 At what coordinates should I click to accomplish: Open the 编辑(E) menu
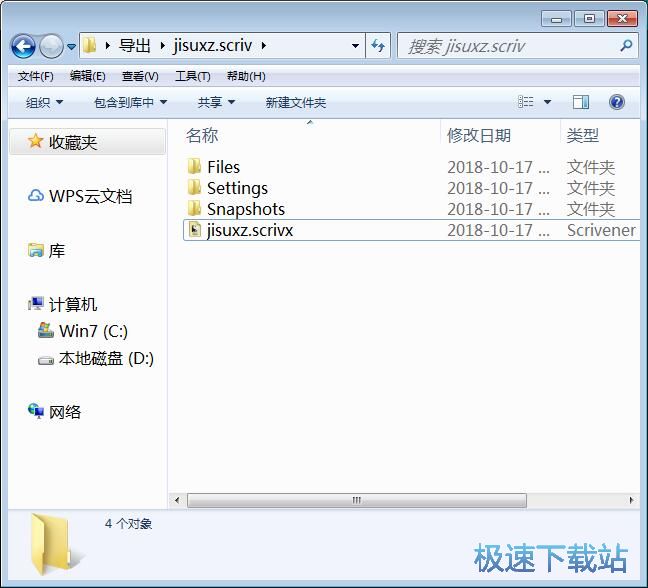[x=88, y=76]
